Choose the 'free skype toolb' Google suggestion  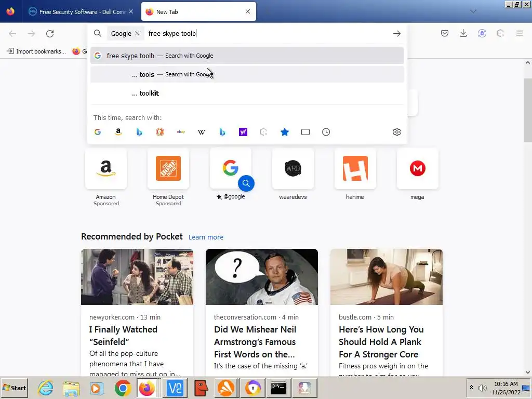coord(247,56)
